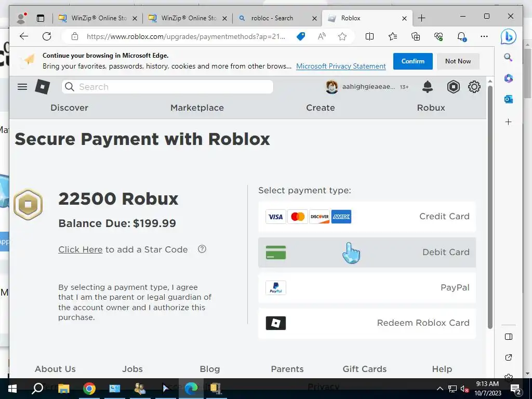Image resolution: width=532 pixels, height=399 pixels.
Task: Open Windows action center notifications
Action: pos(516,389)
